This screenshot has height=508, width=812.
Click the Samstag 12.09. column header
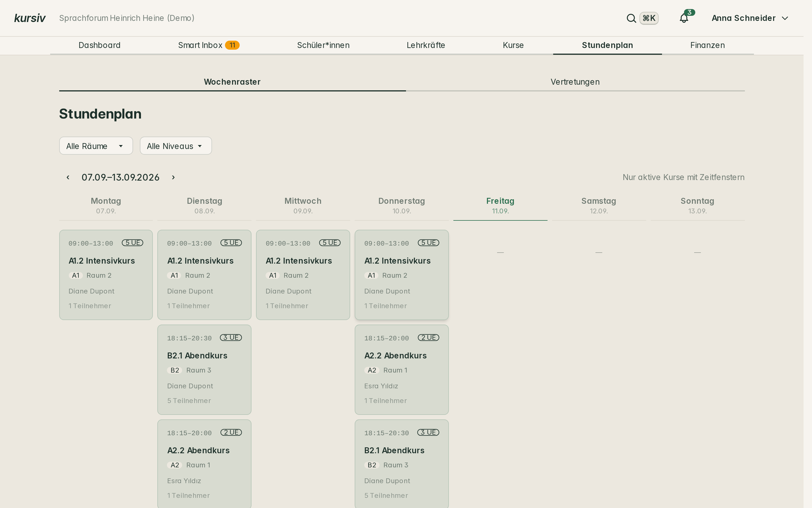[x=599, y=206]
